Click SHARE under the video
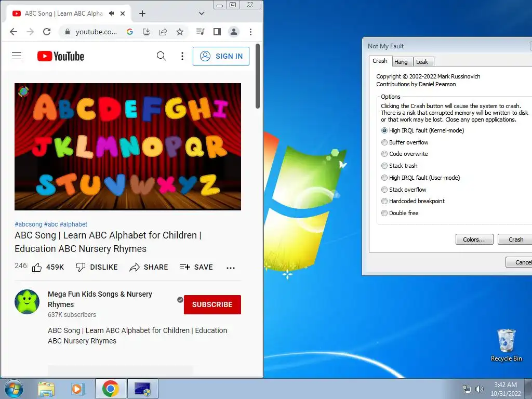Viewport: 532px width, 399px height. click(149, 268)
